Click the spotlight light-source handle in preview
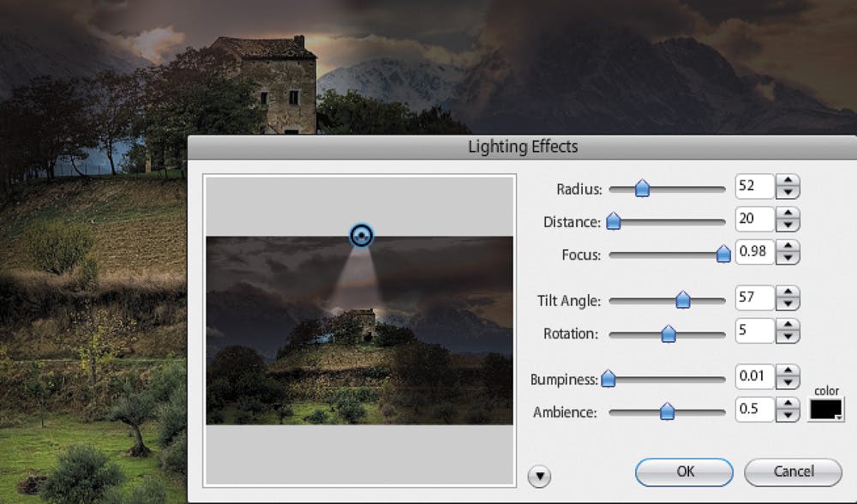This screenshot has height=504, width=857. pos(361,236)
